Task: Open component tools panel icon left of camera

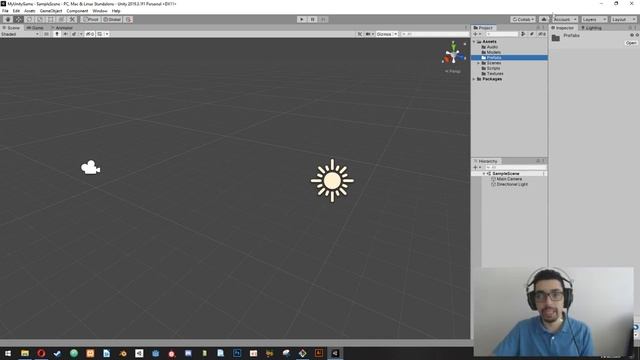Action: tap(360, 34)
